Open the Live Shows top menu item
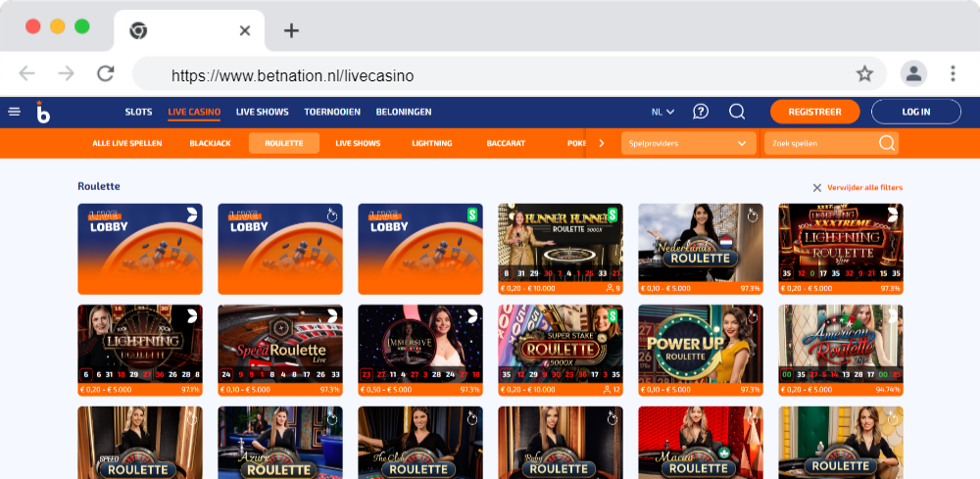 (x=263, y=112)
